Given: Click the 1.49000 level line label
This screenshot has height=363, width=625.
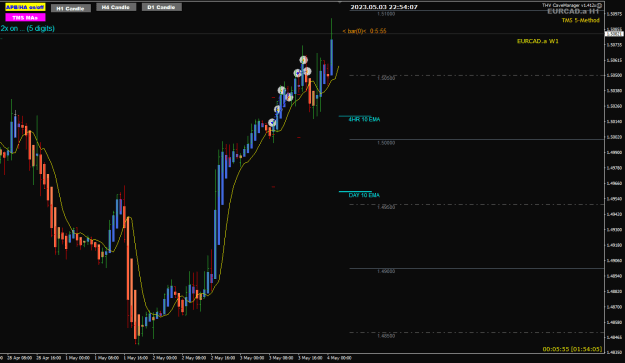Looking at the screenshot, I should pyautogui.click(x=386, y=271).
